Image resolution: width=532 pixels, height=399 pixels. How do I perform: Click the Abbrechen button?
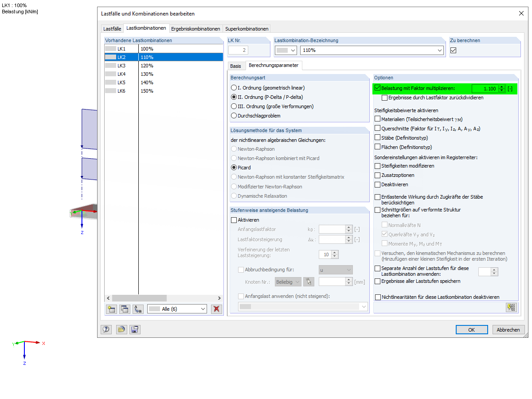click(509, 329)
